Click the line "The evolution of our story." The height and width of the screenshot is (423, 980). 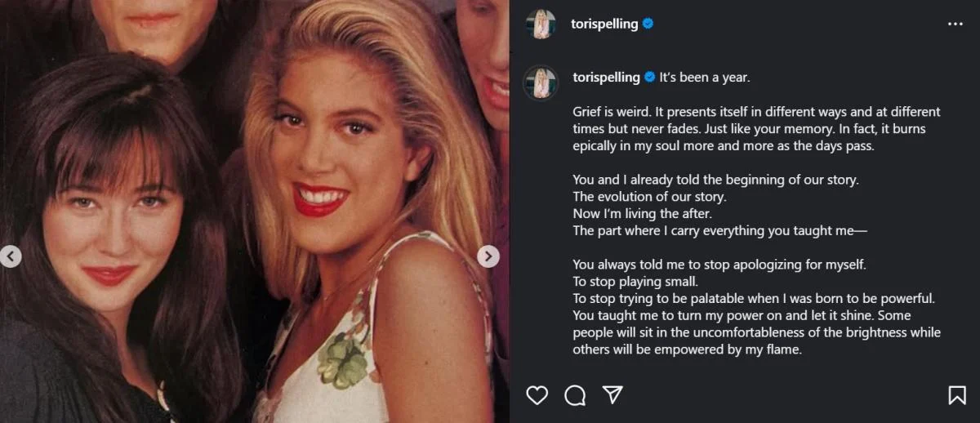coord(649,197)
